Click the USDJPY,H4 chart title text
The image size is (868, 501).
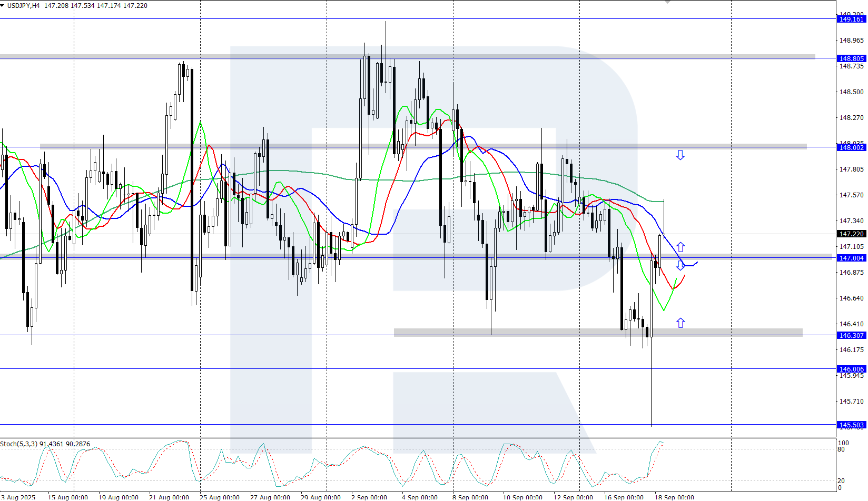coord(23,5)
